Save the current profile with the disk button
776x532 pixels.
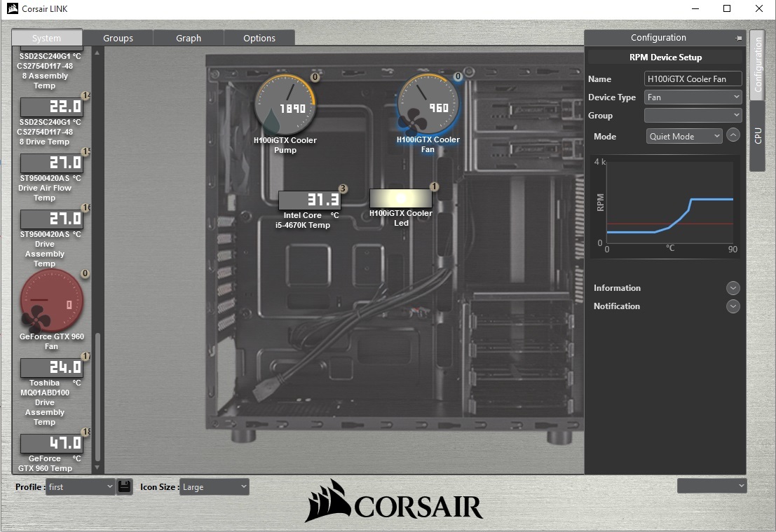click(125, 486)
